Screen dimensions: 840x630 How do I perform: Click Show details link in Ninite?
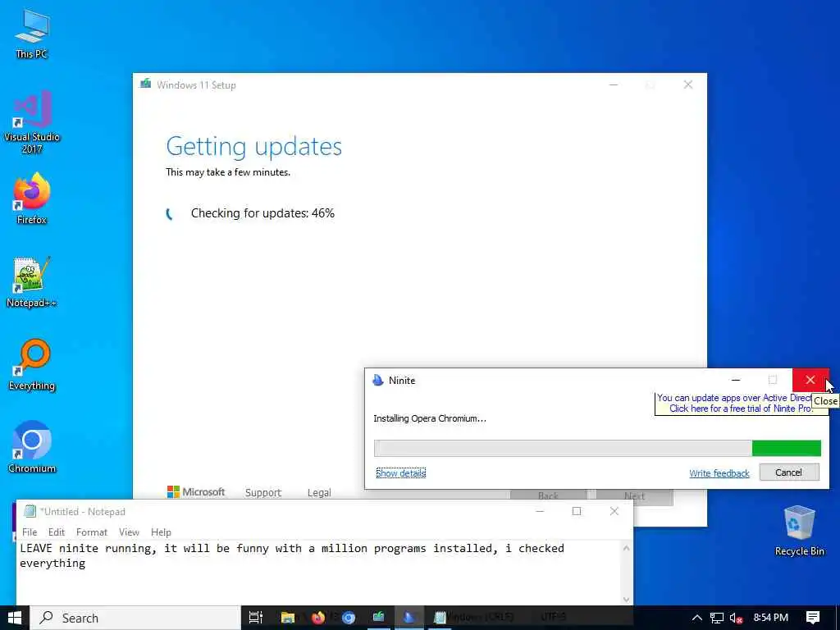[x=400, y=473]
